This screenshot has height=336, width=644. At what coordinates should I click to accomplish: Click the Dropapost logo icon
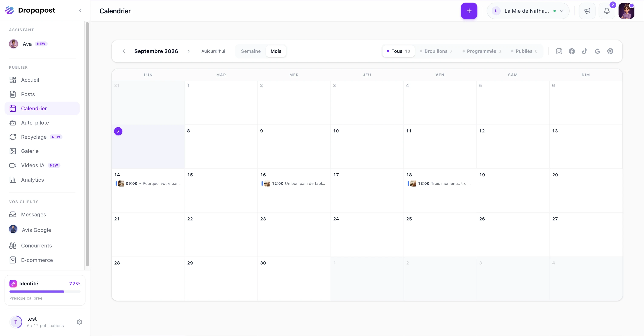point(10,10)
